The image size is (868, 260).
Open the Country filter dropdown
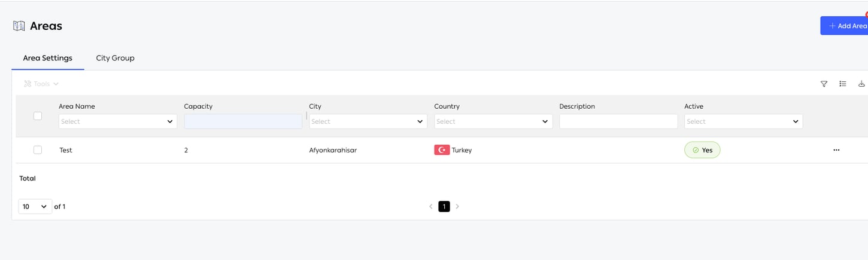click(493, 121)
